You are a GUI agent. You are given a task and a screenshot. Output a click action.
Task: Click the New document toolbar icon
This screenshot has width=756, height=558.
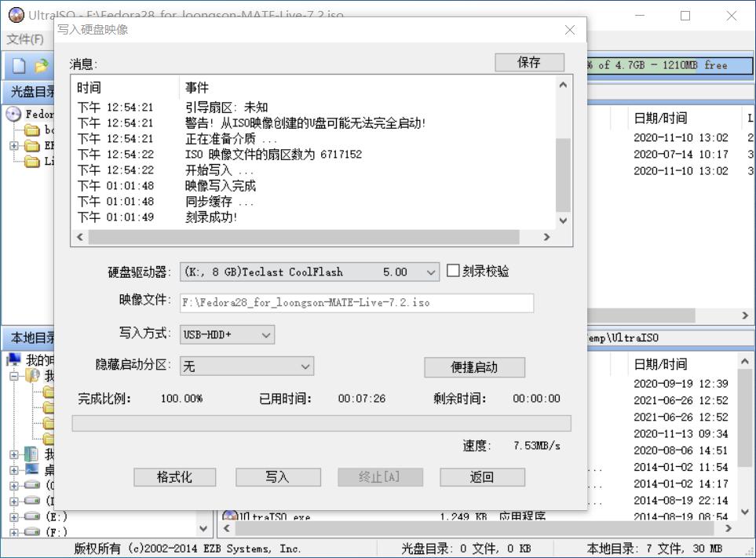click(18, 66)
